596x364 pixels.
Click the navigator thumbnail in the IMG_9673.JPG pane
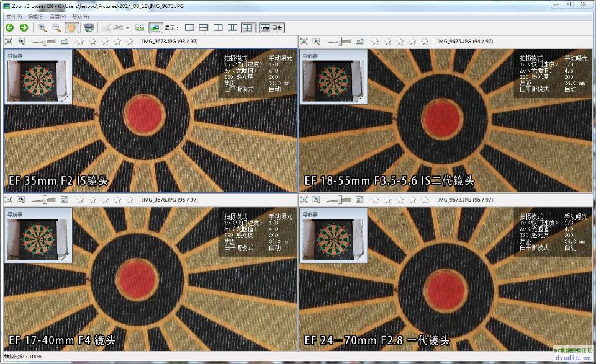coord(38,81)
